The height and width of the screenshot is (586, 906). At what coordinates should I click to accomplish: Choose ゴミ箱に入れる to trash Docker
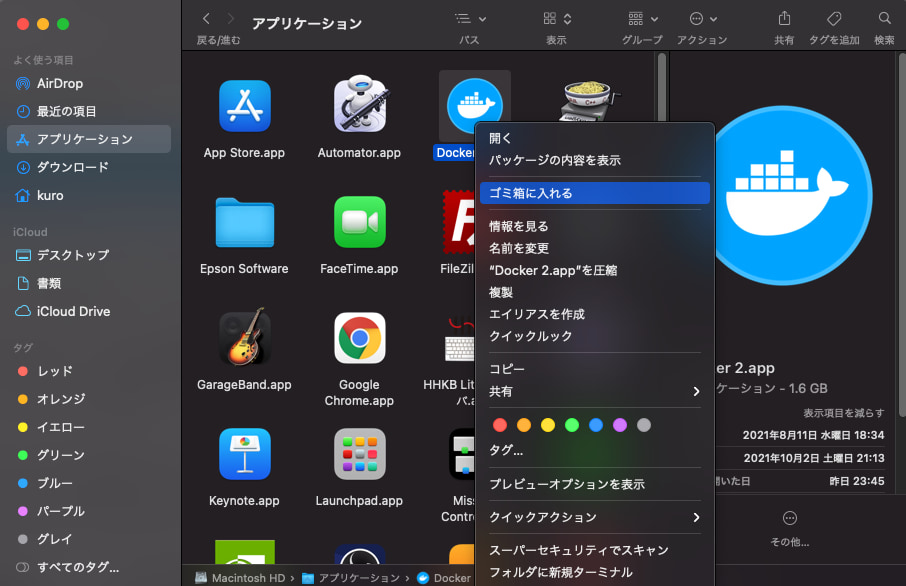pyautogui.click(x=595, y=193)
